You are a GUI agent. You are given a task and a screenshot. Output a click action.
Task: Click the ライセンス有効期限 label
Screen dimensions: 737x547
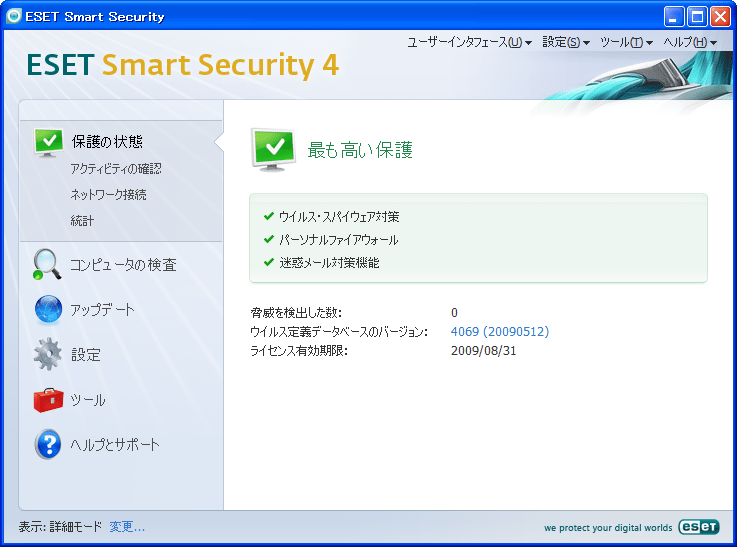point(299,351)
